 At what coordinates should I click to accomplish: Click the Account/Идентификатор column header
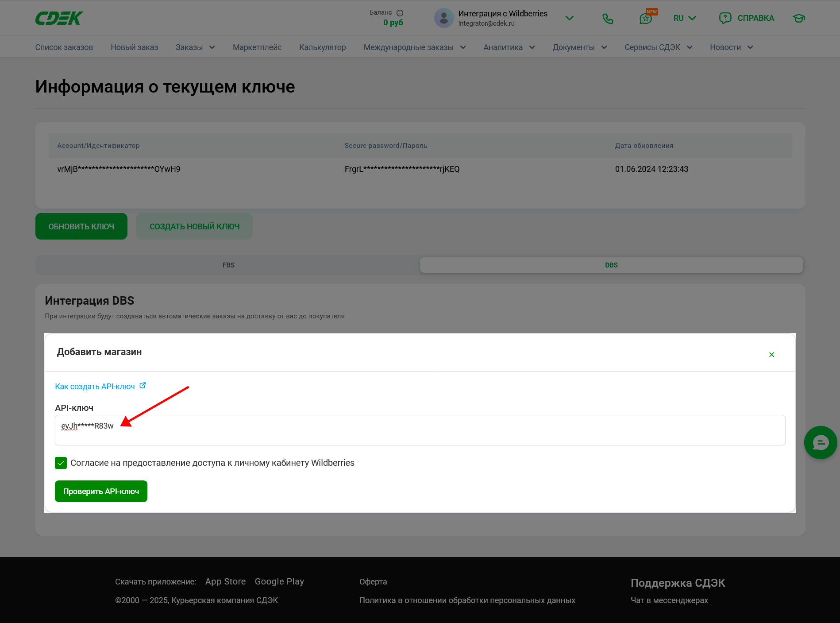pos(98,146)
